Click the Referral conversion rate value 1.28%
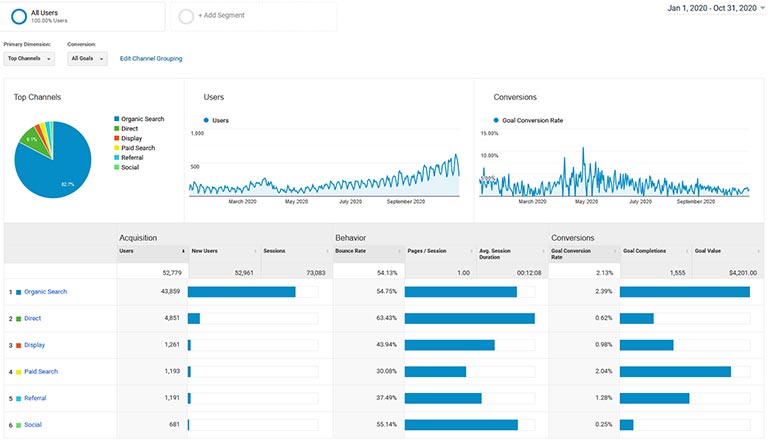768x443 pixels. [603, 398]
